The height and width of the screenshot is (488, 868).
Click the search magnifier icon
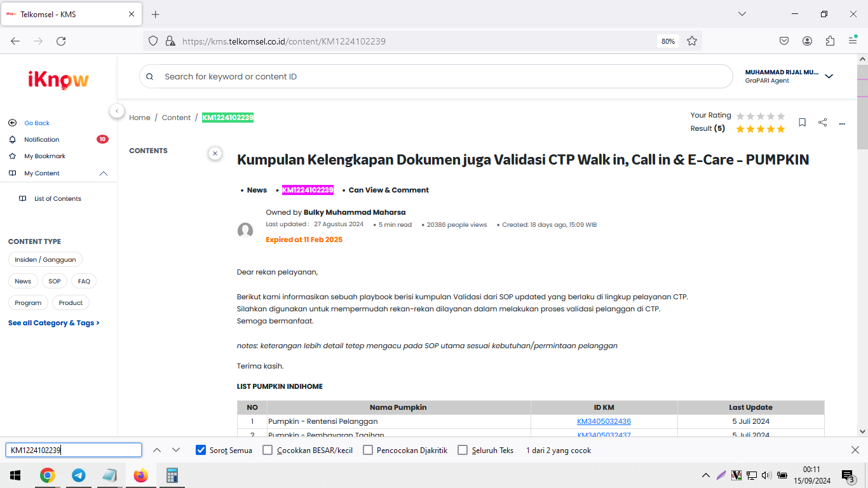[150, 76]
